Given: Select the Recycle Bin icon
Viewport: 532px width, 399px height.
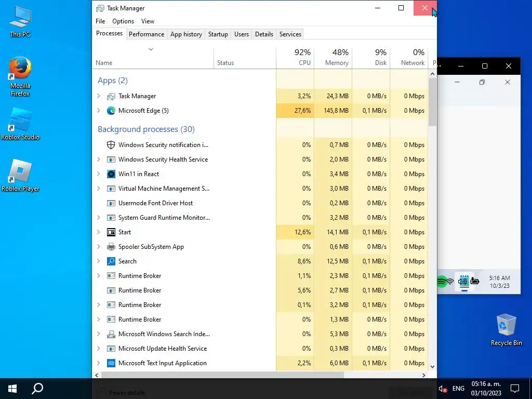Looking at the screenshot, I should click(x=506, y=329).
